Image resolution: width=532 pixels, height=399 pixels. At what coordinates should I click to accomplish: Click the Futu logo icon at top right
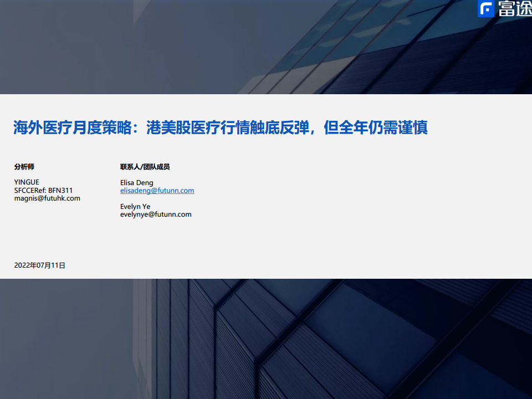[486, 8]
